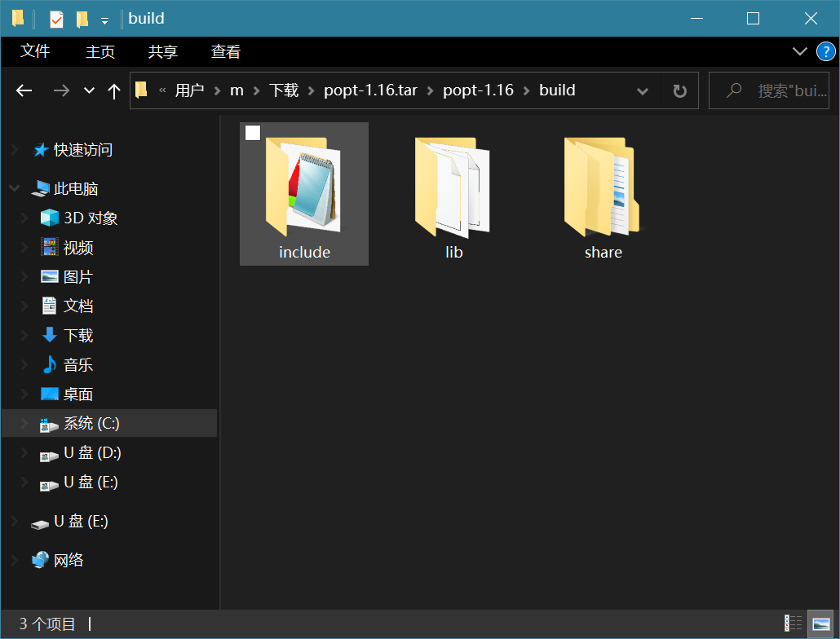Collapse the This PC tree node

(14, 189)
